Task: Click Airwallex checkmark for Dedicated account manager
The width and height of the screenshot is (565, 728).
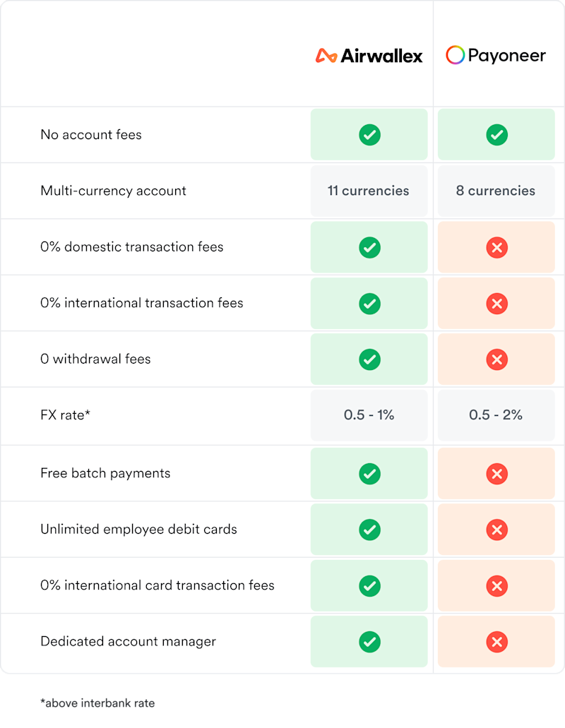Action: (x=369, y=642)
